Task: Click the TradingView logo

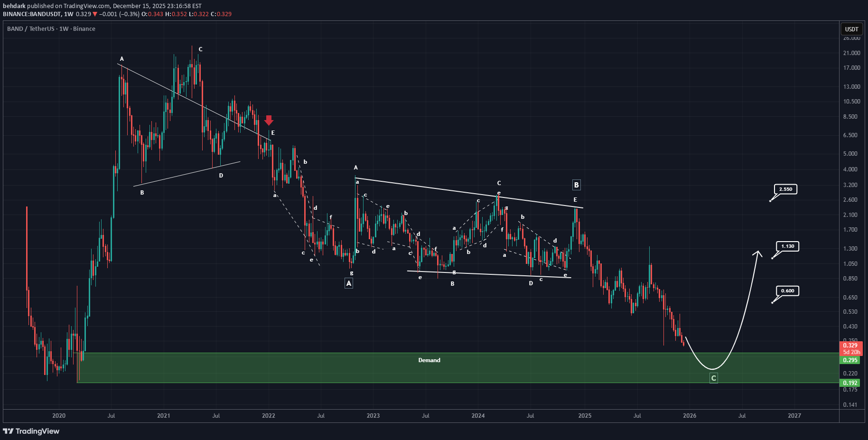Action: [31, 431]
